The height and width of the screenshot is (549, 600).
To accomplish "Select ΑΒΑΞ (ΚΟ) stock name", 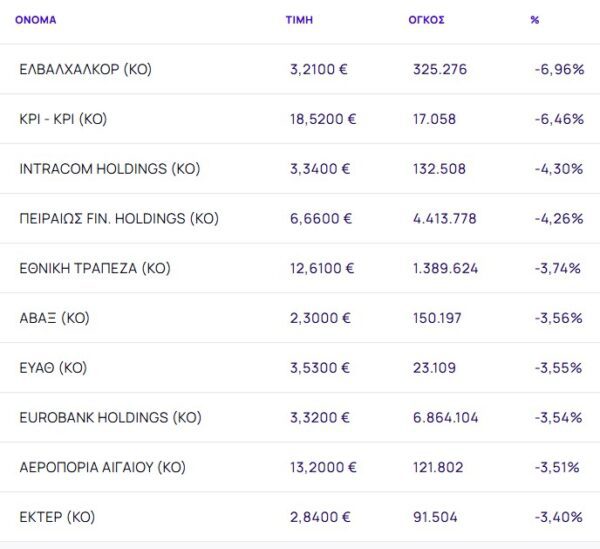I will pyautogui.click(x=54, y=318).
